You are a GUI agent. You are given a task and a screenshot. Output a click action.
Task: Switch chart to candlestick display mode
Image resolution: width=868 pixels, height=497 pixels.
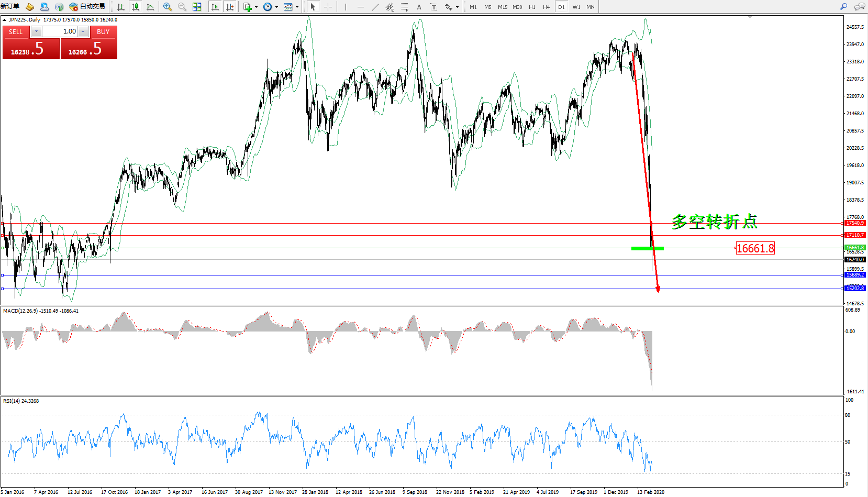136,7
